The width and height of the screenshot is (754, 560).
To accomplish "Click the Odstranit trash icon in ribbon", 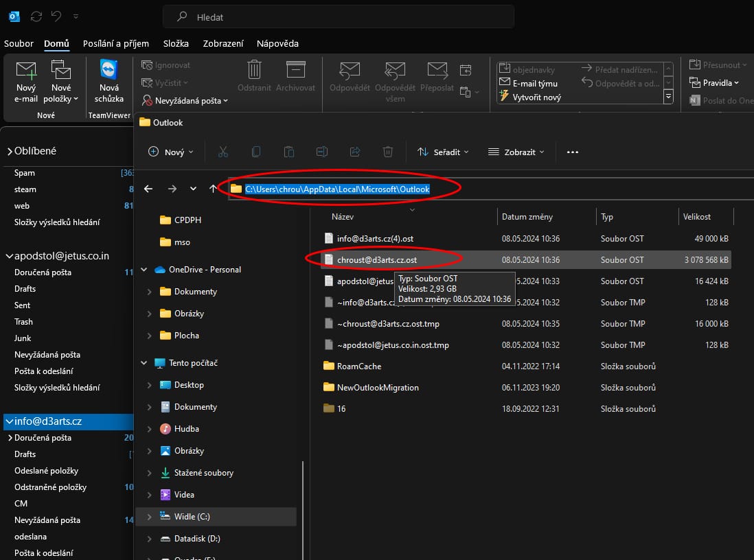I will [x=254, y=69].
